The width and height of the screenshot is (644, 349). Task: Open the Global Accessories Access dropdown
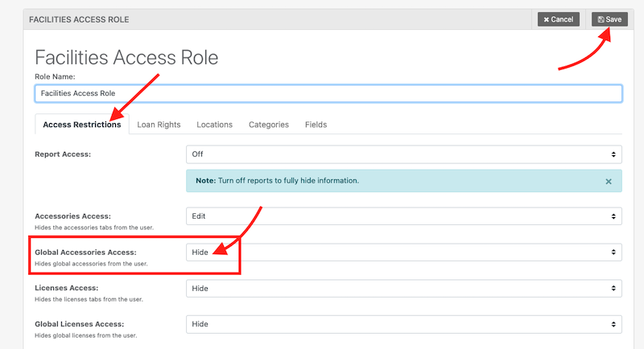403,253
